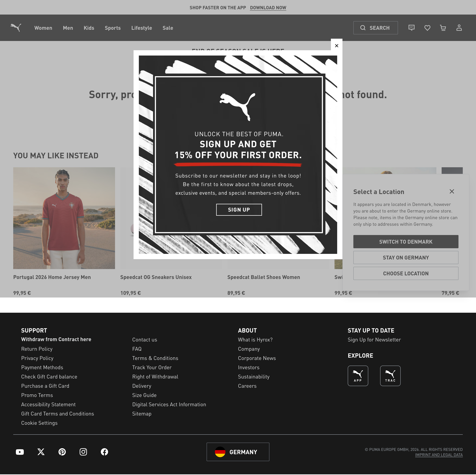Open Delivery link in footer

coord(142,386)
